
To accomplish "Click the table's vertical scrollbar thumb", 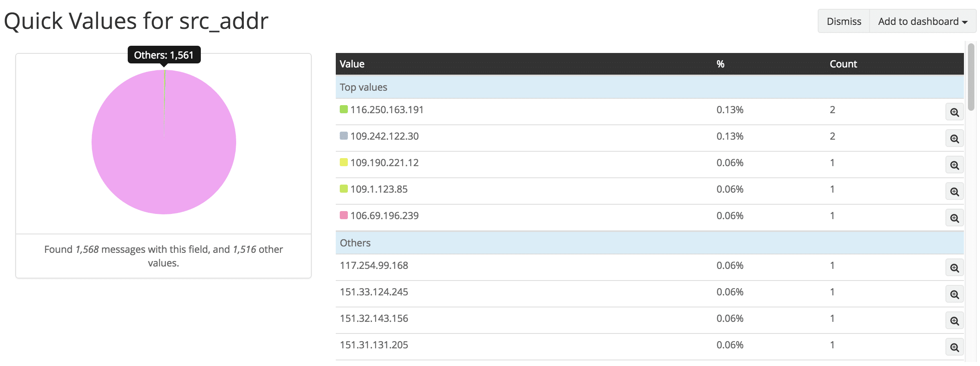I will point(971,76).
